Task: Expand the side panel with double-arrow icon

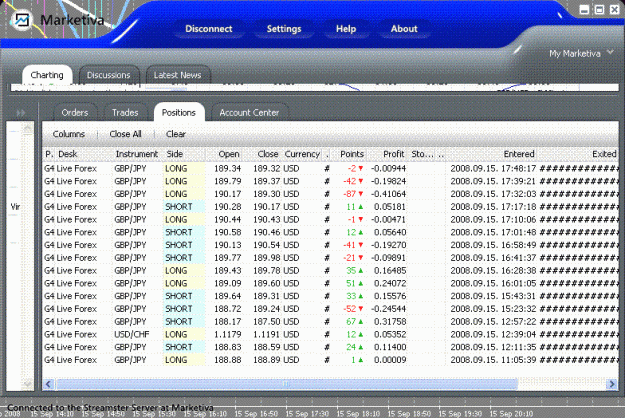Action: [x=21, y=113]
